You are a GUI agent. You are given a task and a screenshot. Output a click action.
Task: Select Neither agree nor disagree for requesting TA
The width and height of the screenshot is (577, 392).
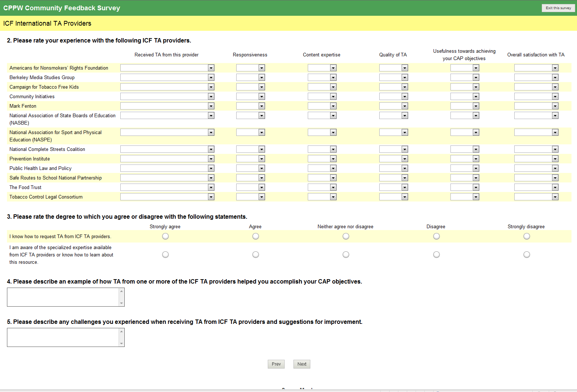(x=346, y=236)
